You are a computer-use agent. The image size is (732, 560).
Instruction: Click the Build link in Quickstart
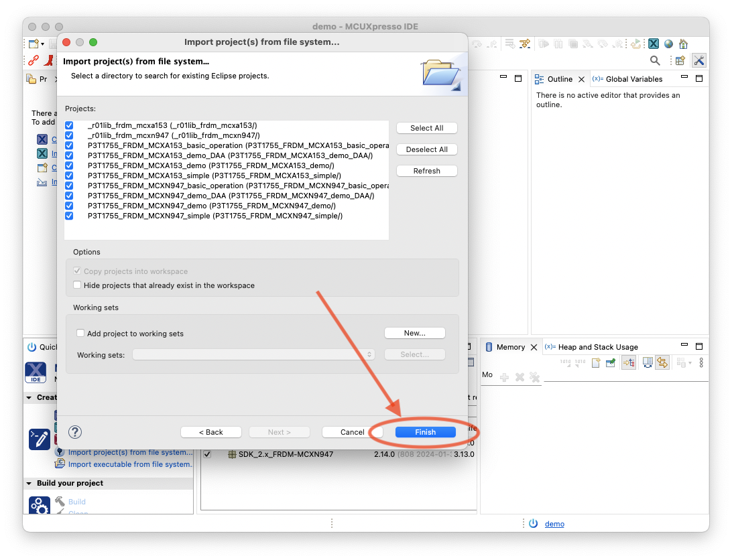pyautogui.click(x=77, y=502)
